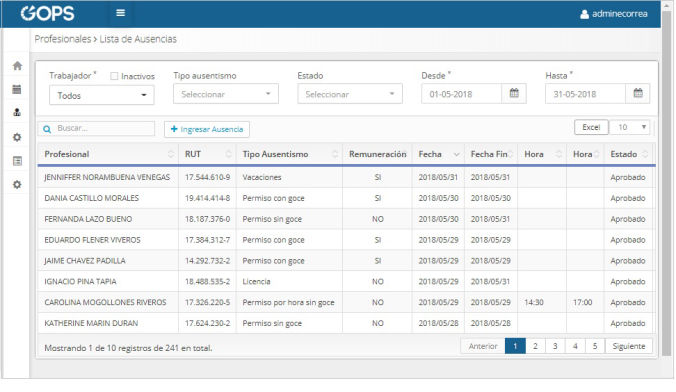
Task: Sort by Profesional column arrows
Action: pyautogui.click(x=171, y=154)
